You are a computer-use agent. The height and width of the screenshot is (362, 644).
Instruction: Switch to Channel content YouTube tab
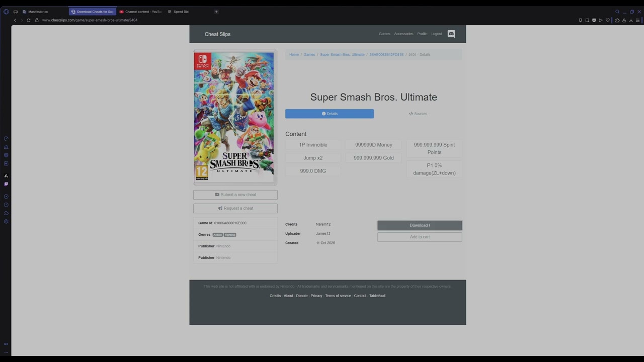pyautogui.click(x=143, y=12)
